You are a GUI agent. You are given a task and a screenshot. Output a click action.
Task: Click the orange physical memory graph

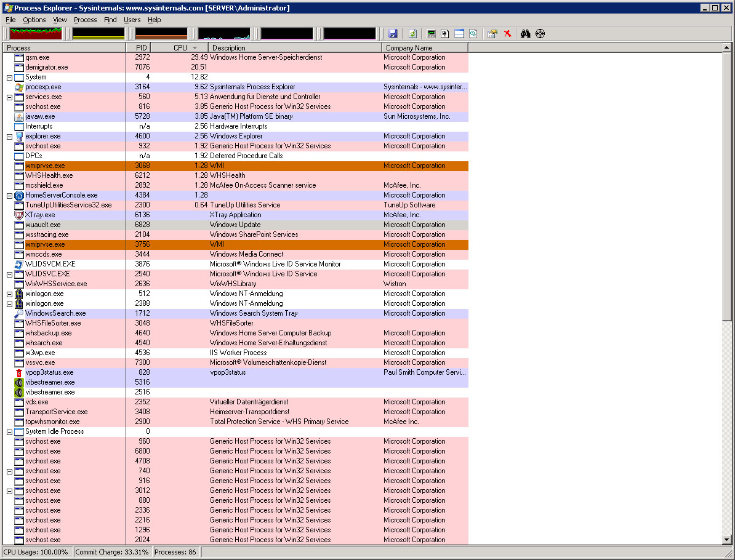161,34
